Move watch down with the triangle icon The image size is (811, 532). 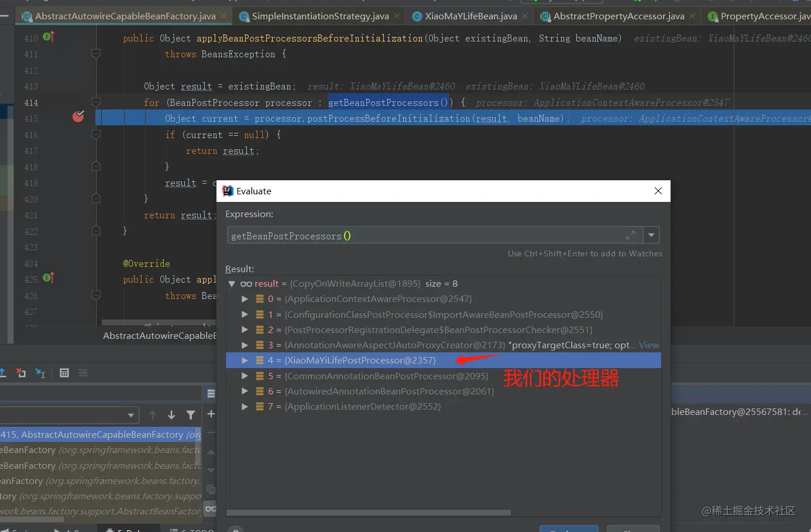tap(211, 470)
